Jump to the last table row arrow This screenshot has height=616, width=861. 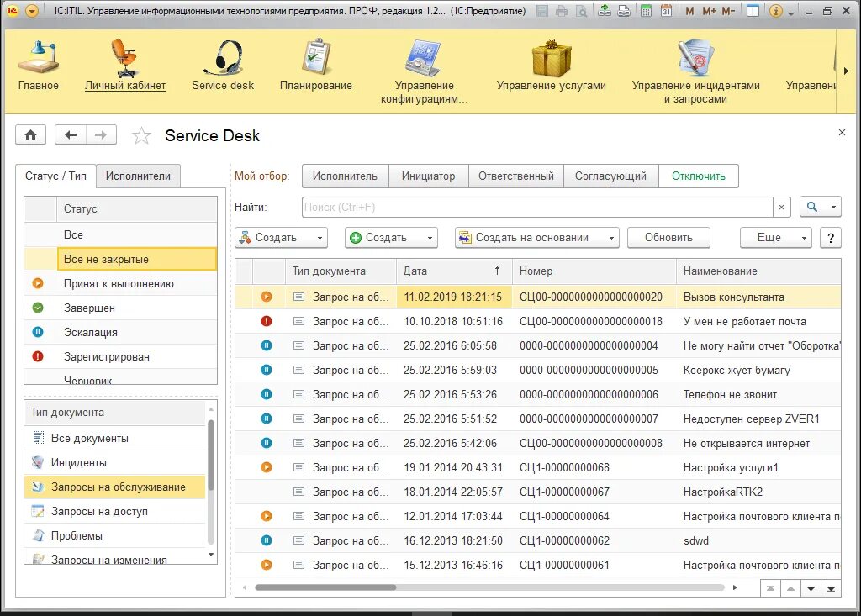point(831,588)
